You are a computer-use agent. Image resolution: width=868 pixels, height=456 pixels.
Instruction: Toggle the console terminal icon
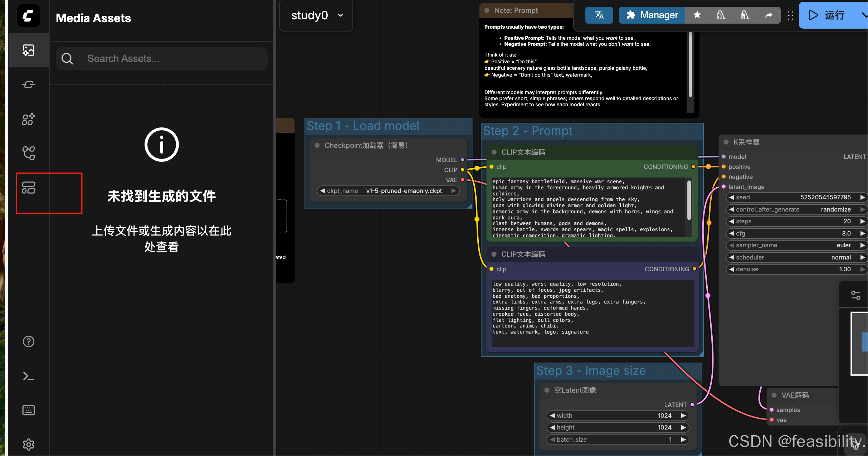(28, 376)
